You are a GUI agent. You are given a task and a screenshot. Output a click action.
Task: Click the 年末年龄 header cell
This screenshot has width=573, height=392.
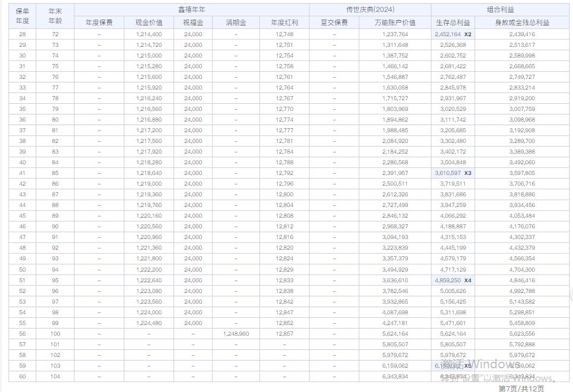[55, 16]
